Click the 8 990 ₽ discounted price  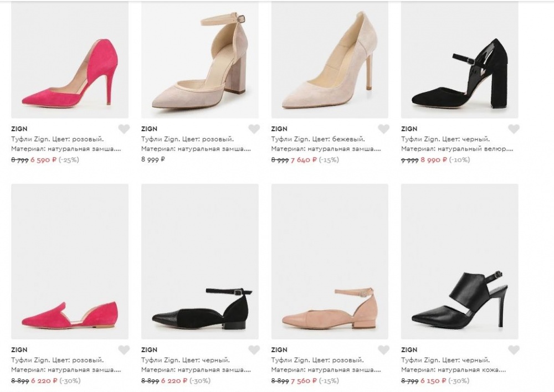(434, 160)
